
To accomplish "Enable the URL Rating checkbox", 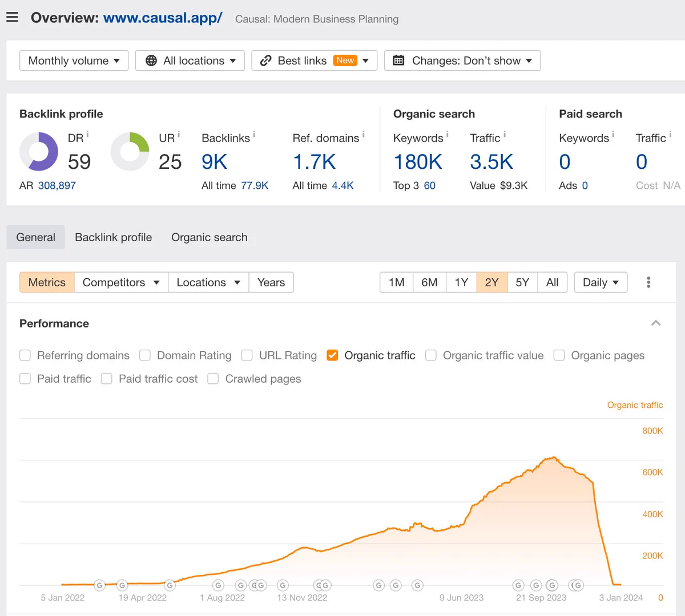I will pos(247,355).
